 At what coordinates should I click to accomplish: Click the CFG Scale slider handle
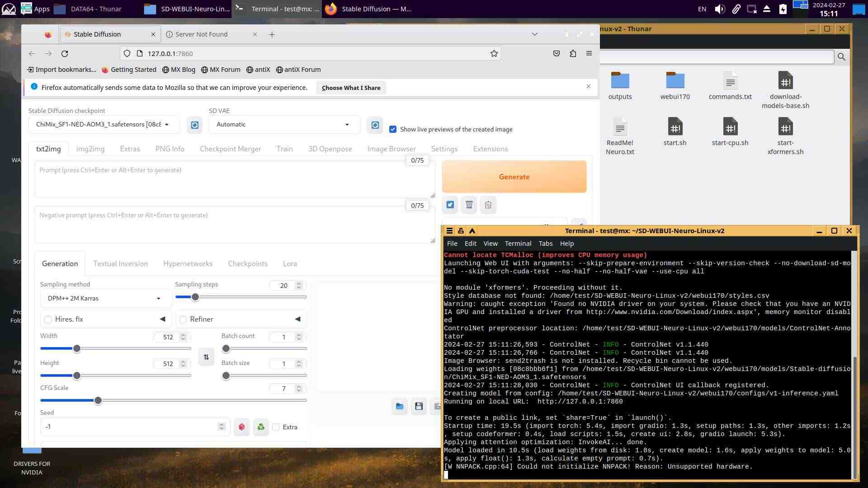click(98, 400)
